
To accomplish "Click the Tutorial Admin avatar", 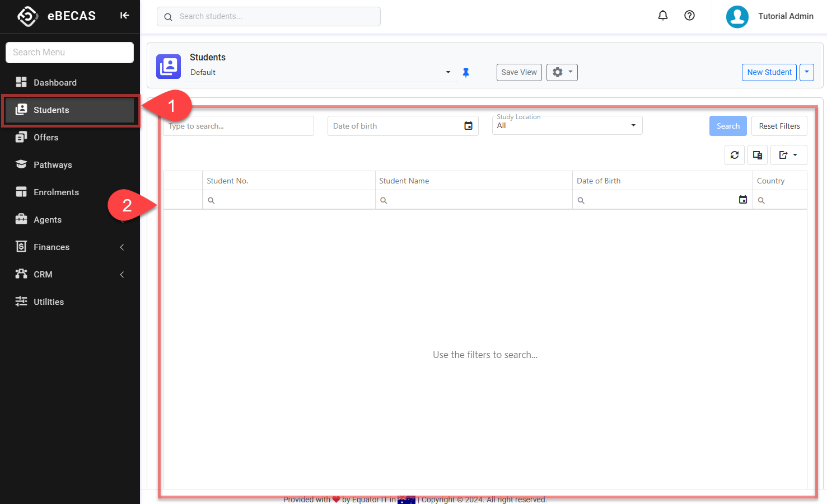I will 737,17.
